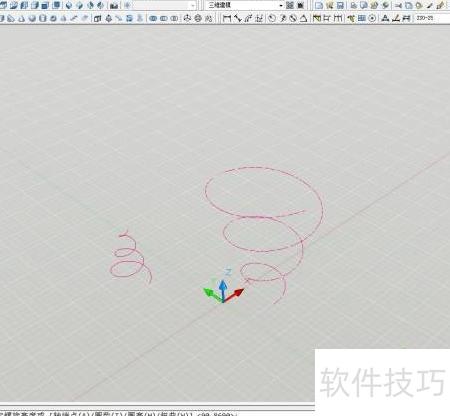Activate the 3D Rotate tool
The image size is (450, 416).
(198, 18)
